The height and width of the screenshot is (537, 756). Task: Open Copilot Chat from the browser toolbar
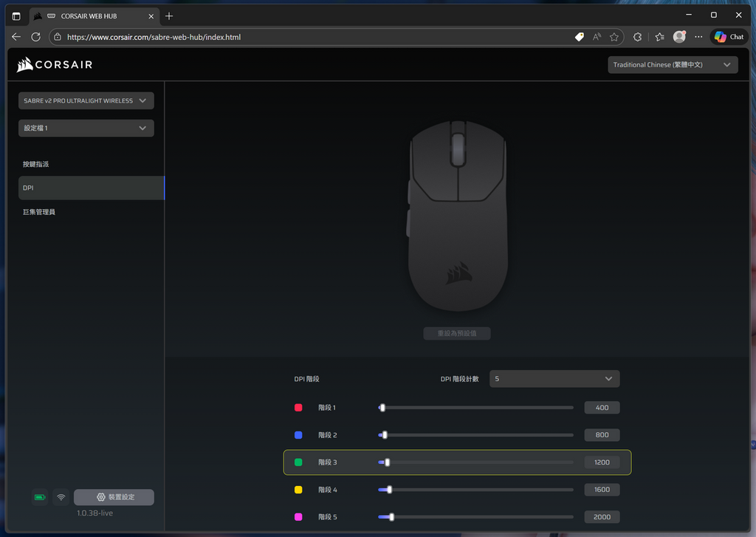click(x=729, y=36)
